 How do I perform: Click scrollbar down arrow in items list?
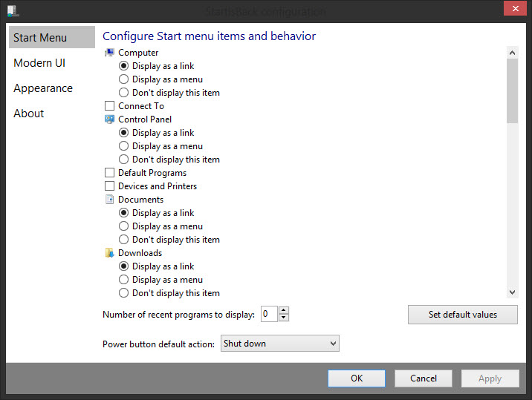coord(513,292)
